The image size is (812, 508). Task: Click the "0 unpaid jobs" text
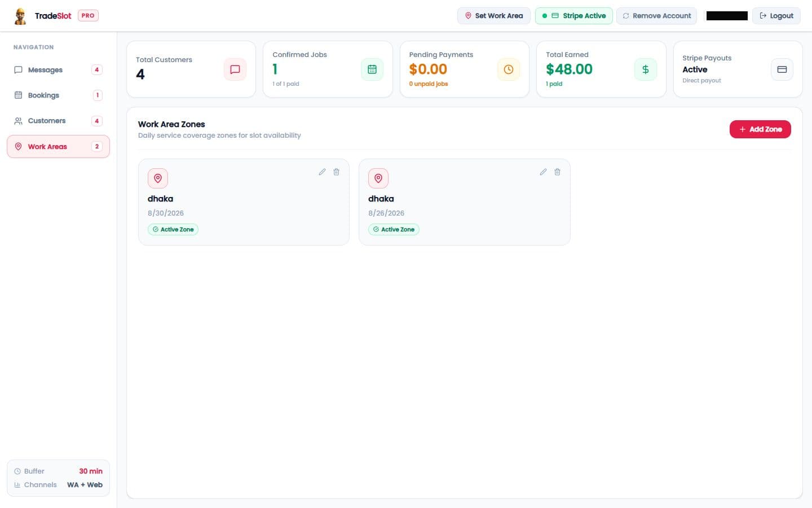point(429,84)
